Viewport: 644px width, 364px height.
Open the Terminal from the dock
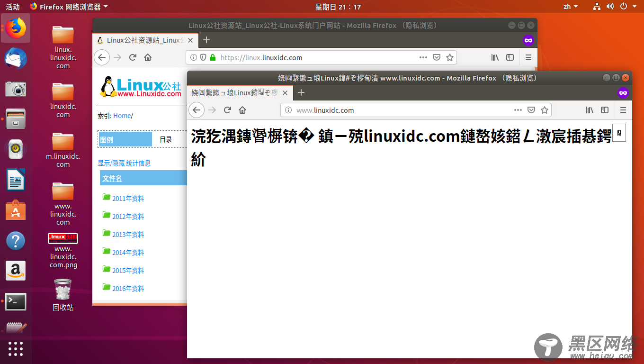click(16, 301)
